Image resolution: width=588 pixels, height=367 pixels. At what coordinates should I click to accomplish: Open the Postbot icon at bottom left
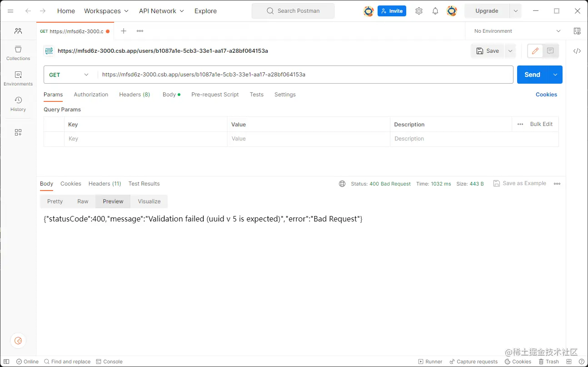click(18, 341)
